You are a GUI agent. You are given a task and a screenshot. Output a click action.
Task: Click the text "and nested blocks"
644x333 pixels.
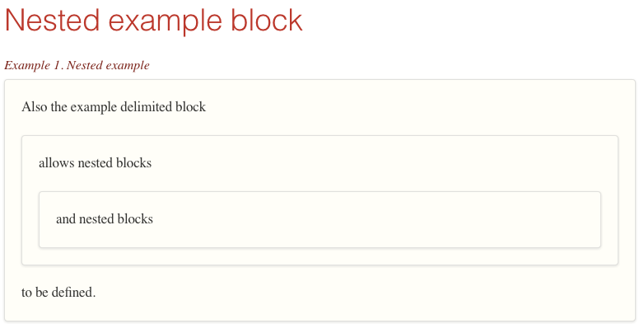click(105, 219)
